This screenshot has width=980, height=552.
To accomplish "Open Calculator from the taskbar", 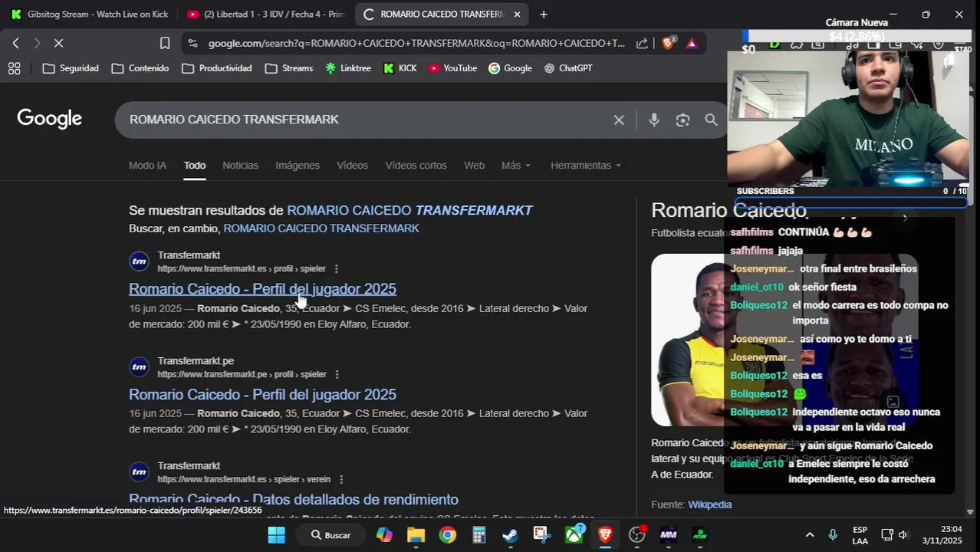I will click(478, 535).
